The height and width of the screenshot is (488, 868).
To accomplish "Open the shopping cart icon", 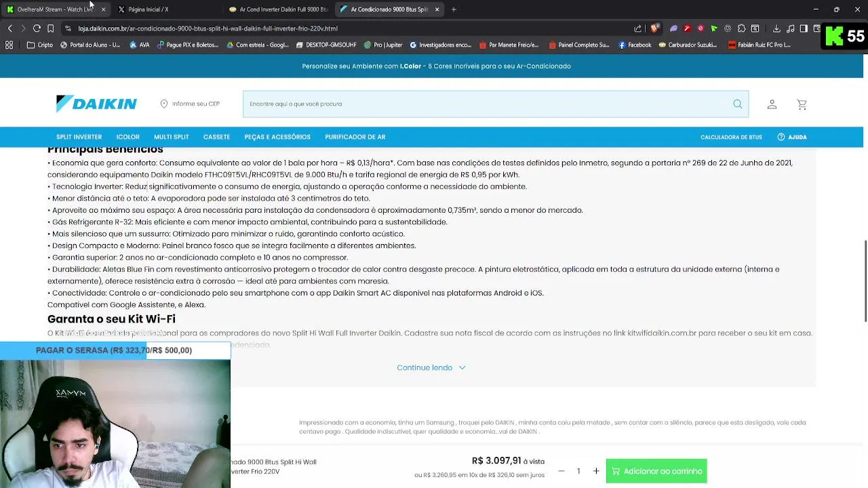I will (802, 104).
